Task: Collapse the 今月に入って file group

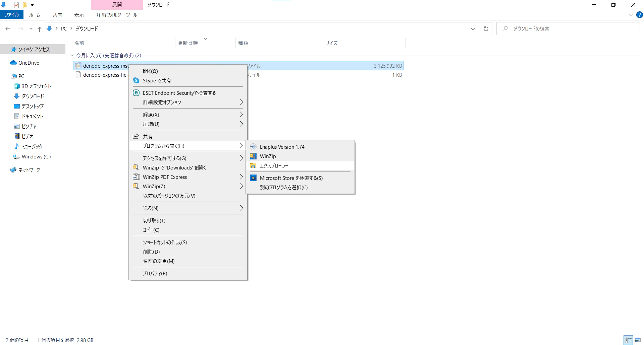Action: (x=72, y=55)
